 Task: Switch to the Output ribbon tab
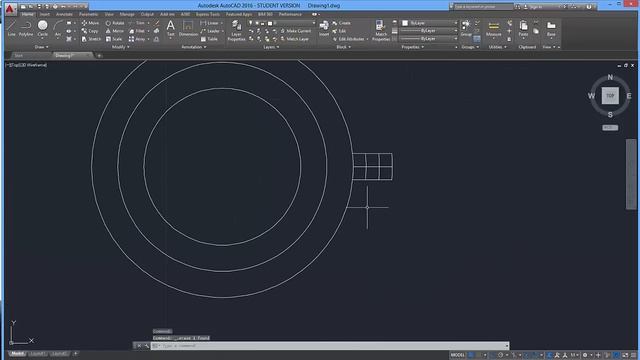tap(147, 14)
